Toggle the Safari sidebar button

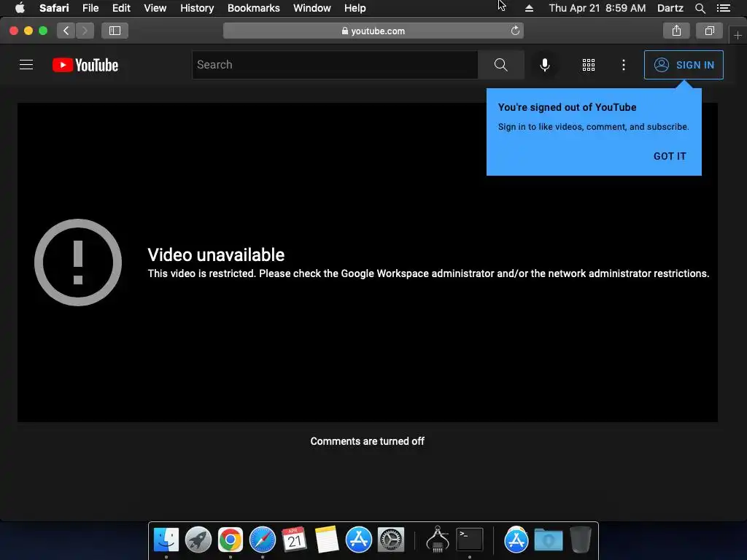click(115, 31)
